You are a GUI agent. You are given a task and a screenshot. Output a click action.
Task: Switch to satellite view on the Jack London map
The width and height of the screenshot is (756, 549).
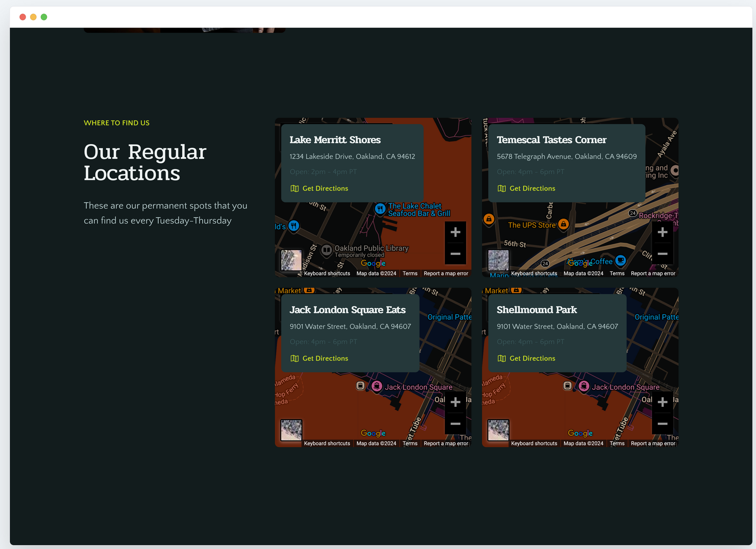(x=291, y=430)
